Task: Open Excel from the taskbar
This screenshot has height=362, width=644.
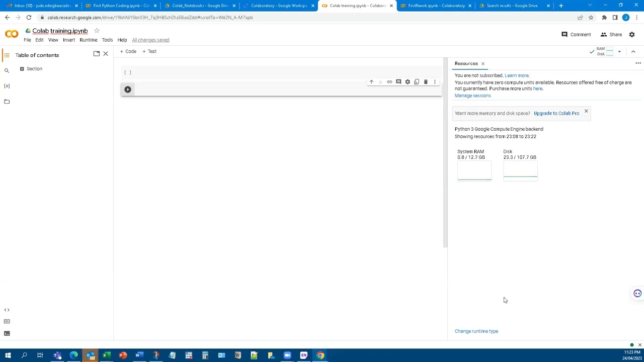Action: point(107,355)
